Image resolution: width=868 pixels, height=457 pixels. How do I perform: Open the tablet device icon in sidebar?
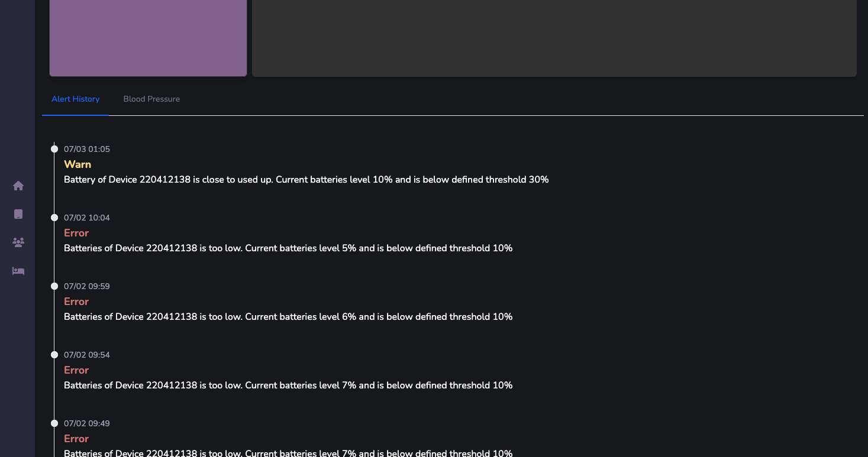(x=18, y=214)
